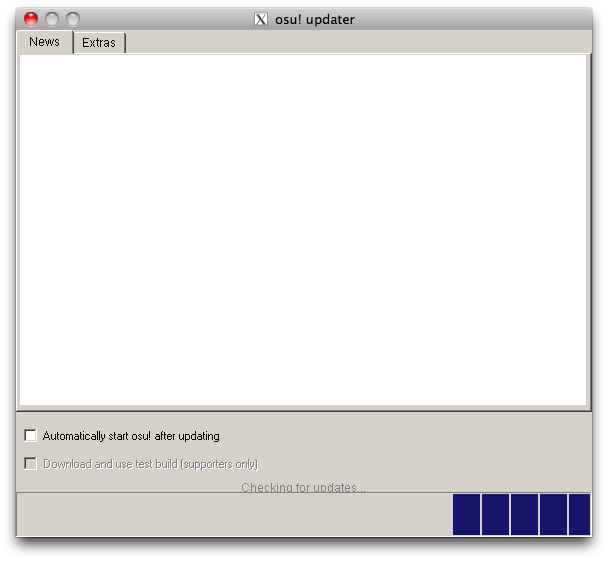Viewport: 608px width, 561px height.
Task: Click the grey minimize window button
Action: coord(52,19)
